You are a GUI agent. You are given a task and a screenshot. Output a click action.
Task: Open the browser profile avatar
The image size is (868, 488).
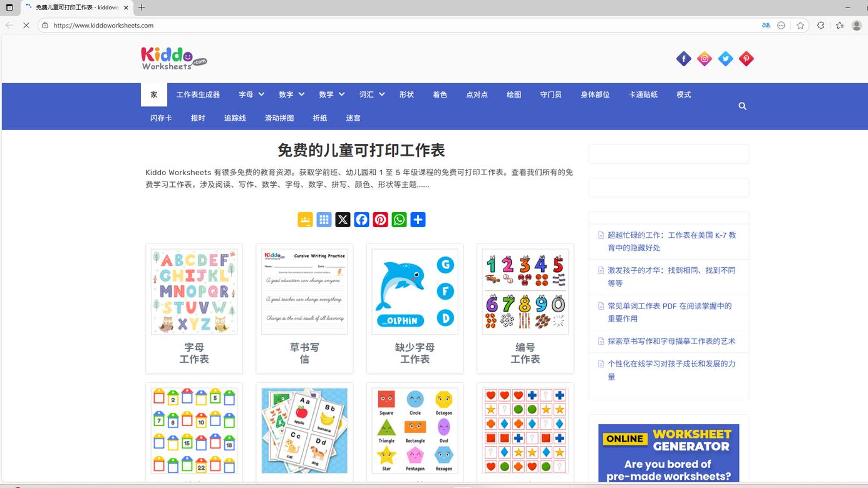tap(857, 26)
